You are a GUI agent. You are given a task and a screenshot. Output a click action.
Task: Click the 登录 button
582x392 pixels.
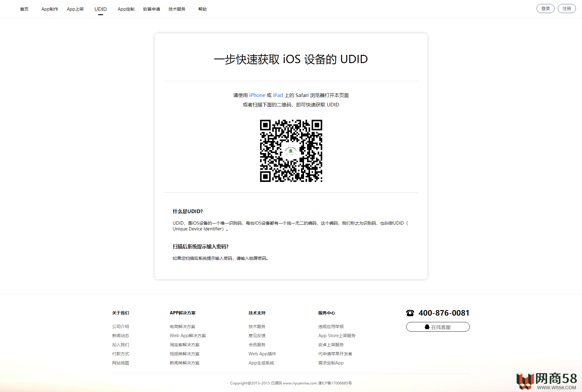point(546,8)
